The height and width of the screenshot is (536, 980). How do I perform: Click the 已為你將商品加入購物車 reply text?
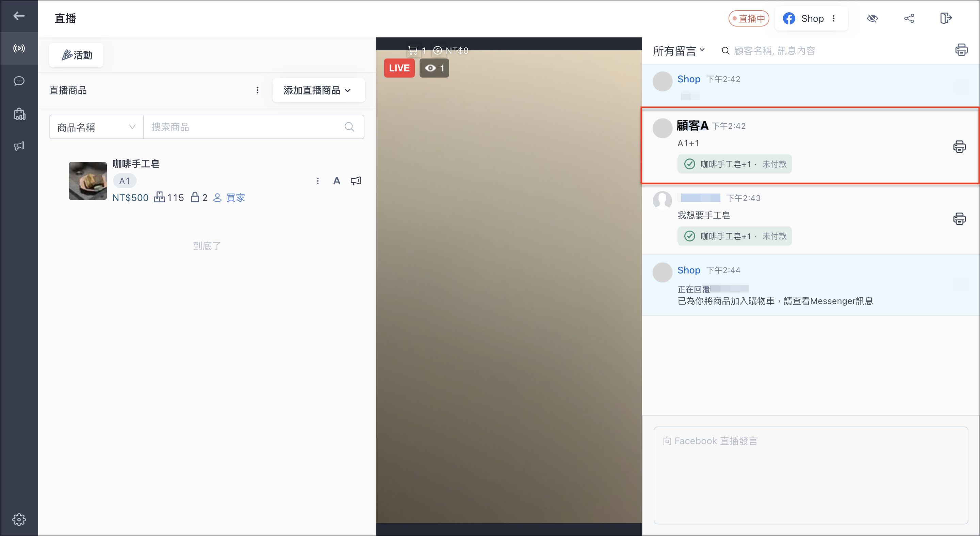(x=775, y=301)
